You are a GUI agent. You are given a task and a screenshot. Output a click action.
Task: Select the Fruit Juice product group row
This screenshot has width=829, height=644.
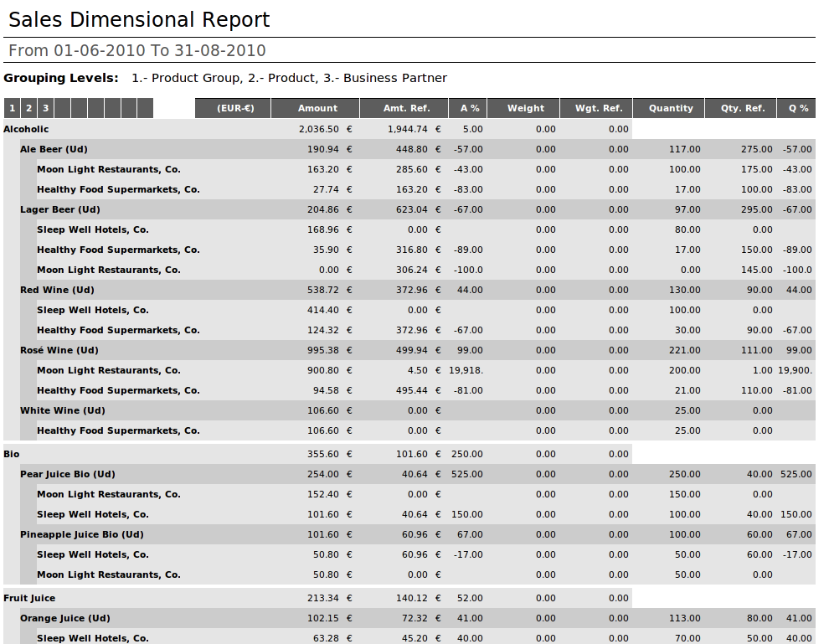(x=29, y=598)
